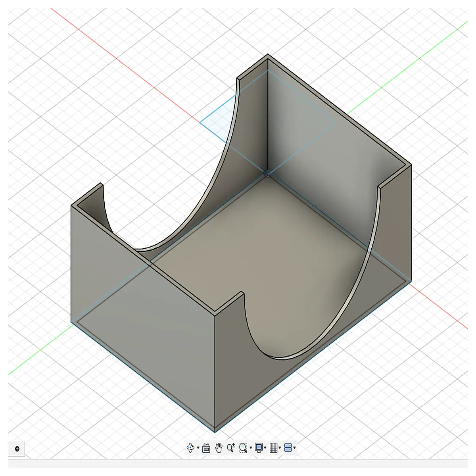The height and width of the screenshot is (476, 476).
Task: Expand the Display Settings dropdown arrow
Action: (265, 448)
